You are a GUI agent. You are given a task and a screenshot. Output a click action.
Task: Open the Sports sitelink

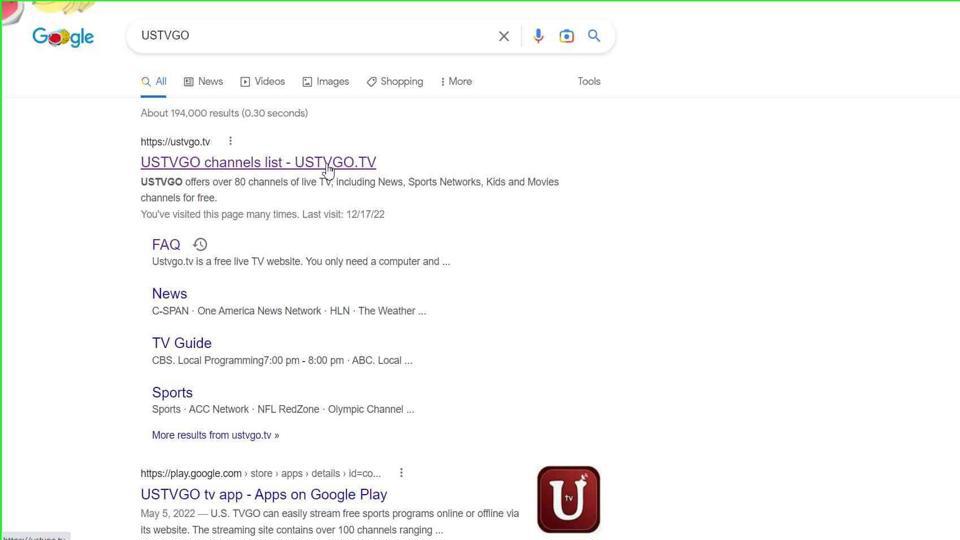172,392
